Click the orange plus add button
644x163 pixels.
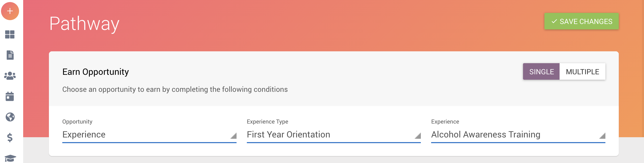[10, 11]
